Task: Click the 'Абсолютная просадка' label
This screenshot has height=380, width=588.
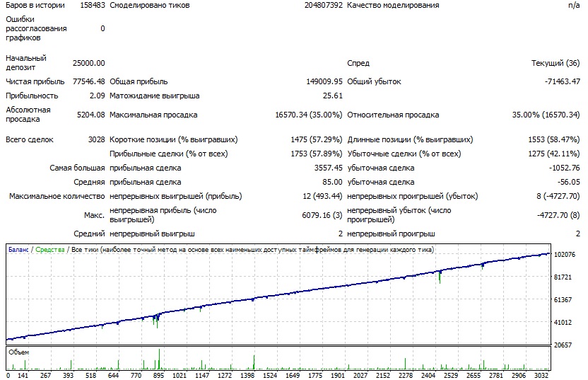Action: point(28,115)
